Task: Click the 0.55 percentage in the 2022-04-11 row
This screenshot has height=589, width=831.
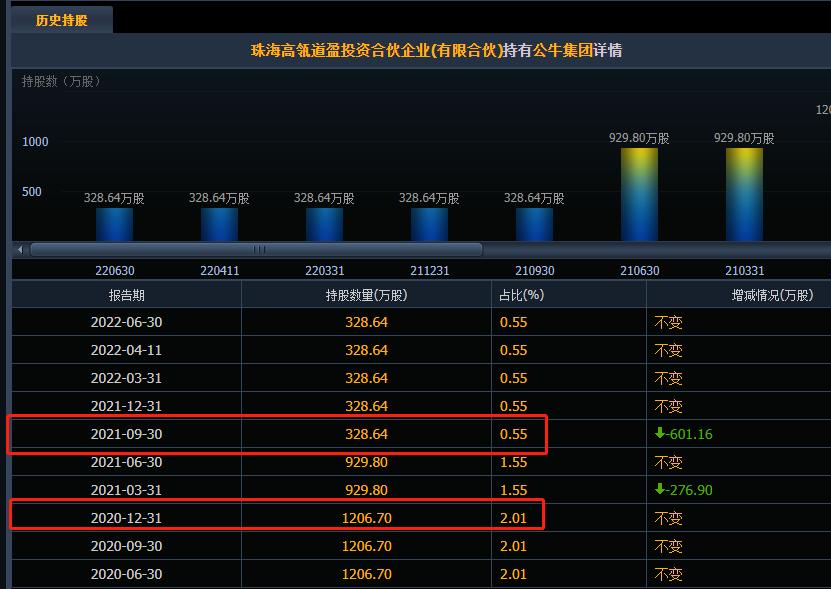Action: 514,350
